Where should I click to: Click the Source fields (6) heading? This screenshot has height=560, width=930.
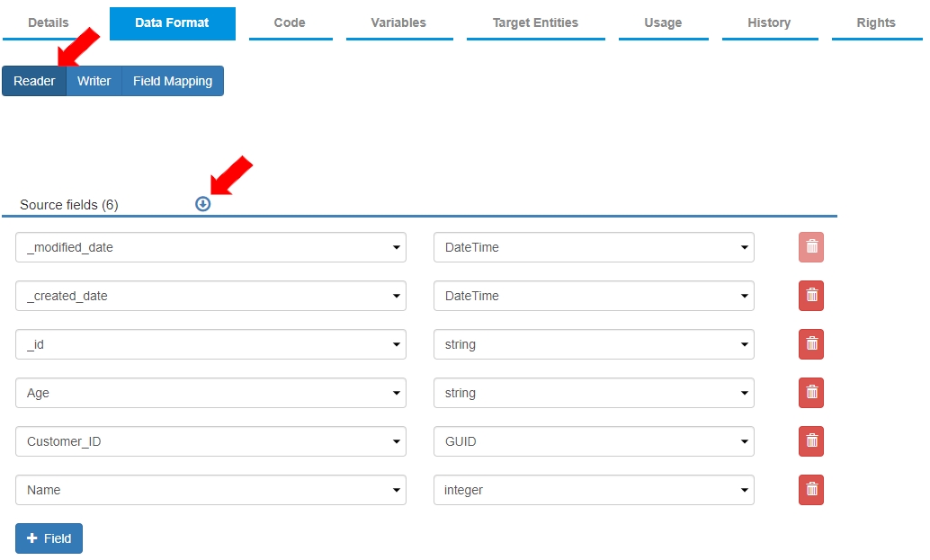coord(69,205)
